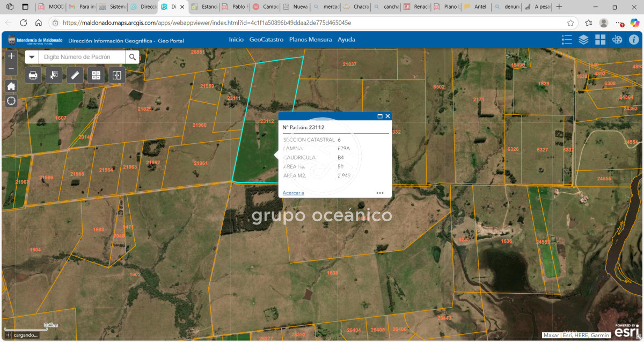Screen dimensions: 644x342
Task: Select the feature selection tool
Action: (x=54, y=75)
